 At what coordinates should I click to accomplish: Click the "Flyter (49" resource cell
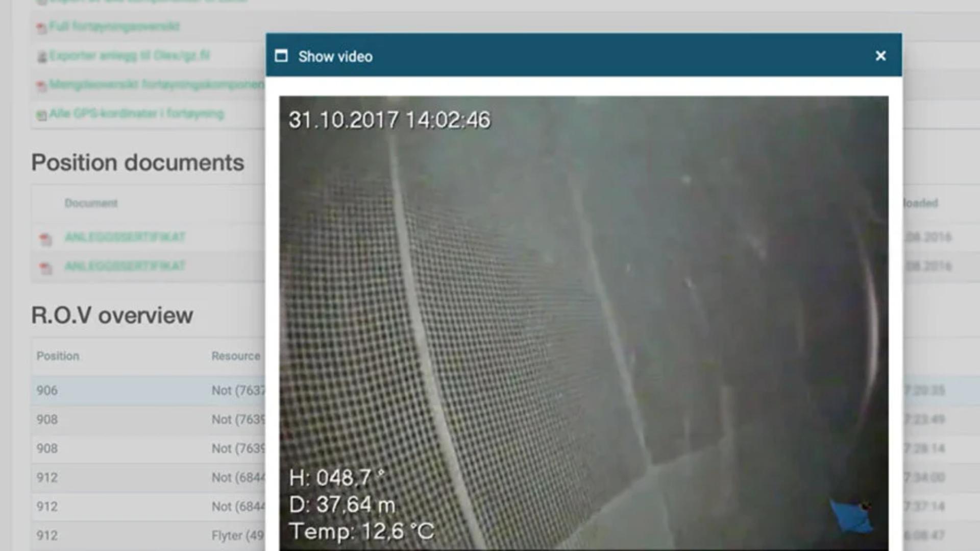point(238,536)
